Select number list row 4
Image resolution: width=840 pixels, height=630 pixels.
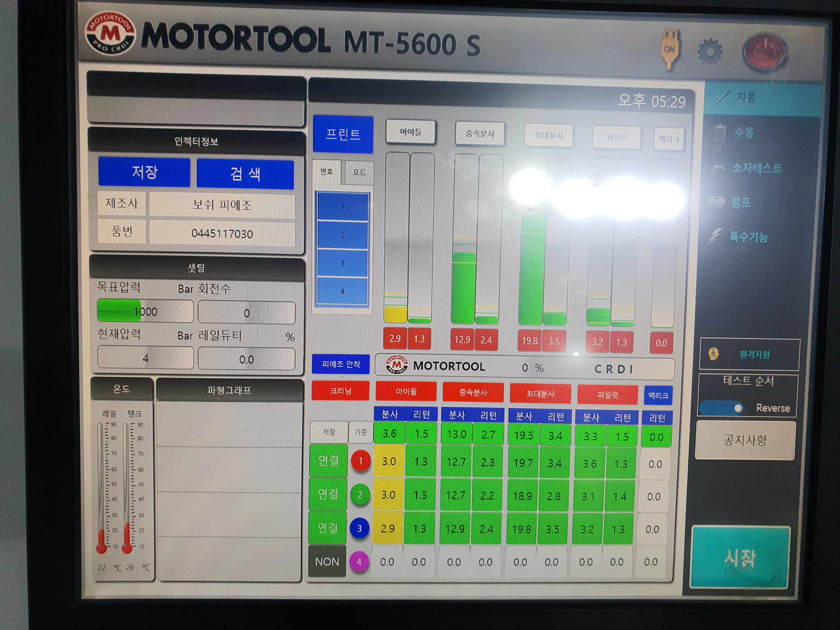pos(342,291)
